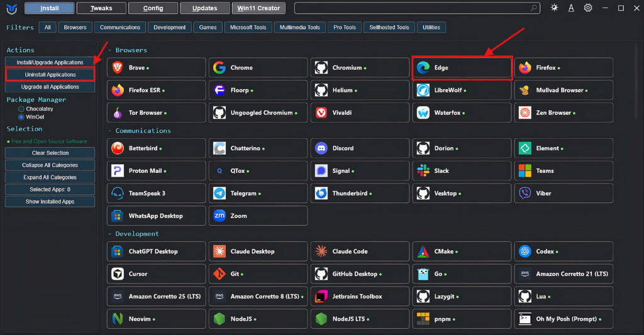Image resolution: width=644 pixels, height=335 pixels.
Task: Filter by Games
Action: 208,28
